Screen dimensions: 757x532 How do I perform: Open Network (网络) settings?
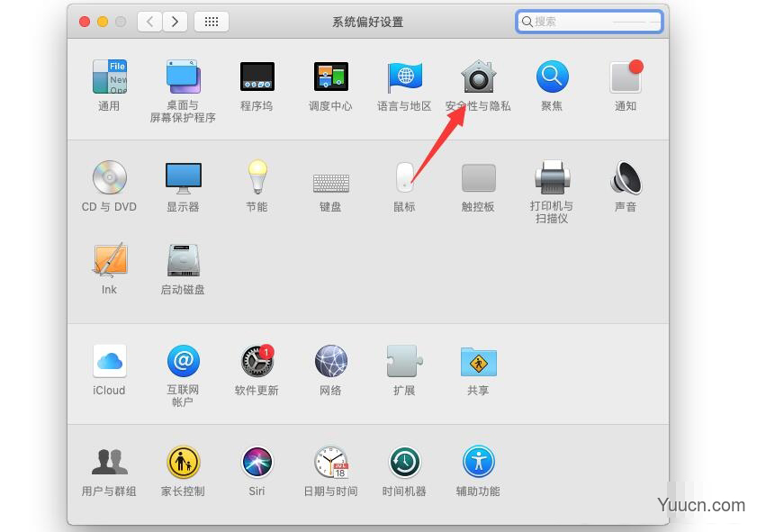coord(330,360)
